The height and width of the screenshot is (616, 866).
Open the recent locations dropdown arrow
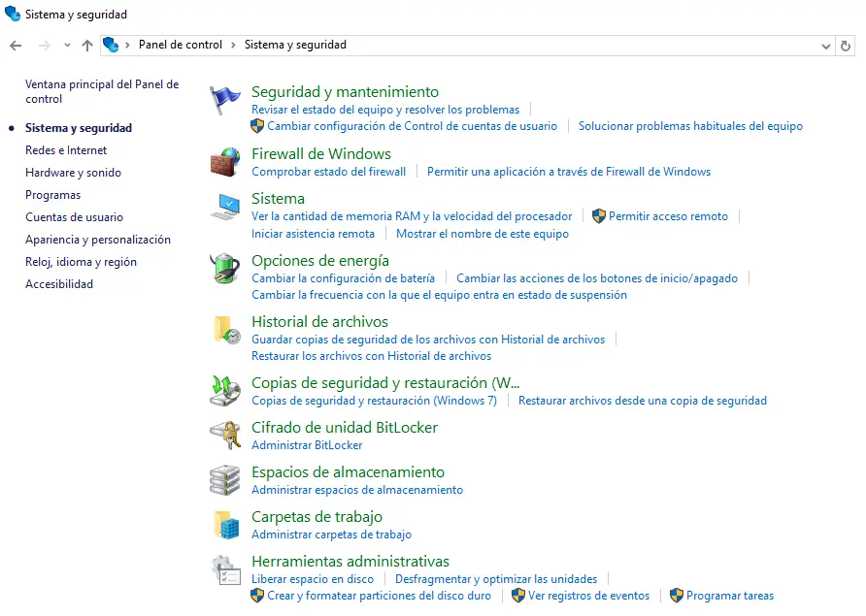pyautogui.click(x=67, y=46)
